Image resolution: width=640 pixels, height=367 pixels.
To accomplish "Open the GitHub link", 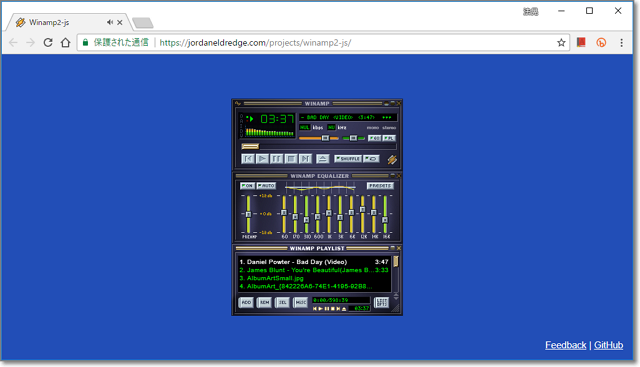I will pyautogui.click(x=609, y=345).
